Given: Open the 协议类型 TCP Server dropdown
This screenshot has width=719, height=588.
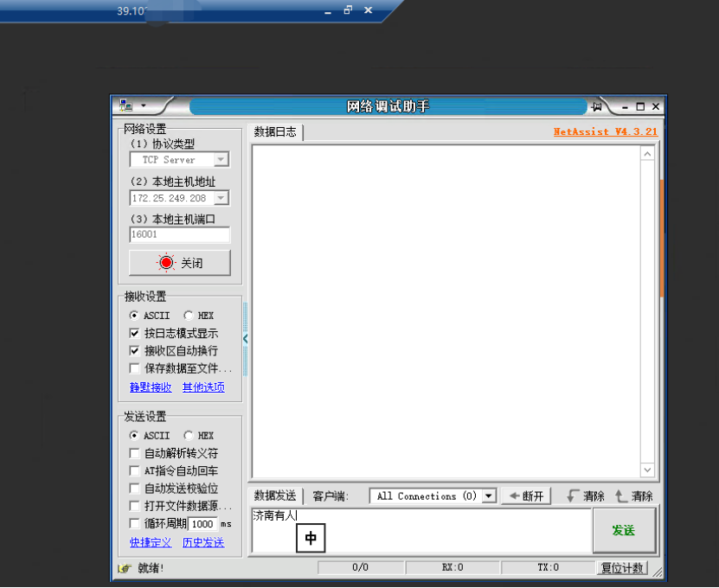Looking at the screenshot, I should pyautogui.click(x=221, y=160).
